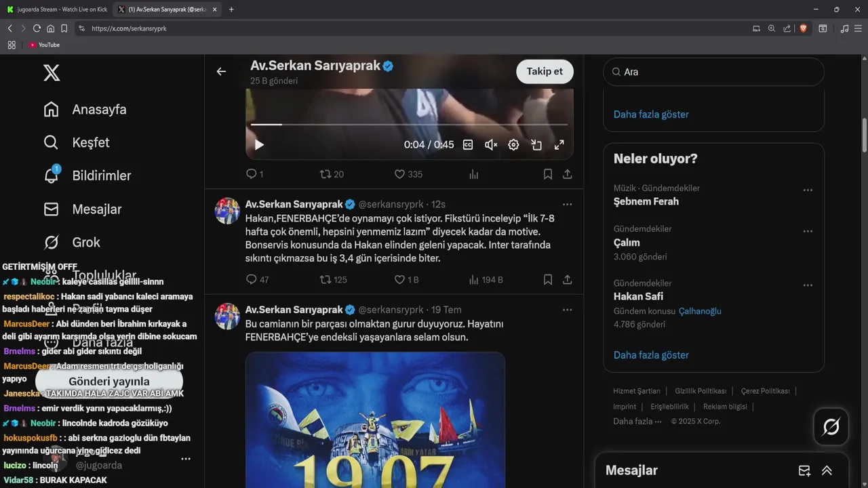Compose a new message in Mesajlar drawer

pyautogui.click(x=804, y=470)
